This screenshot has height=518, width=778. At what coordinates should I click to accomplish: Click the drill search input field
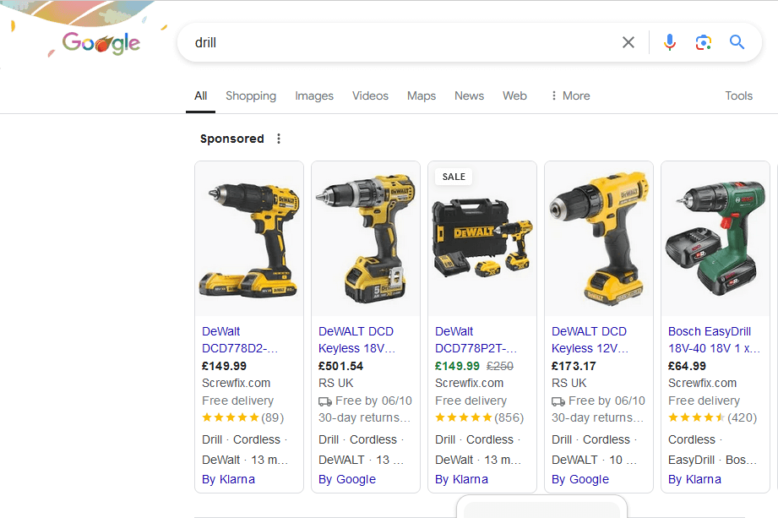[x=400, y=42]
